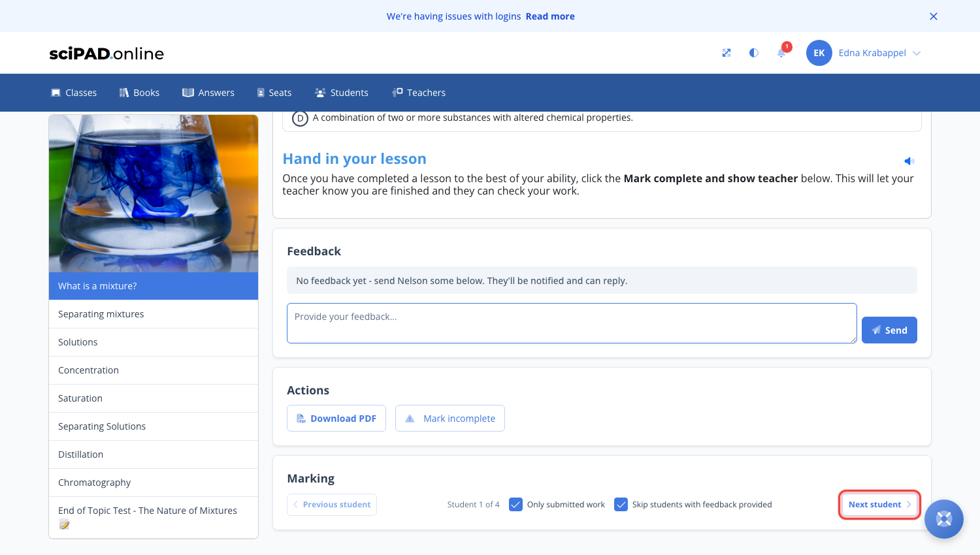Click the Classes chalkboard icon
Image resolution: width=980 pixels, height=555 pixels.
tap(56, 93)
